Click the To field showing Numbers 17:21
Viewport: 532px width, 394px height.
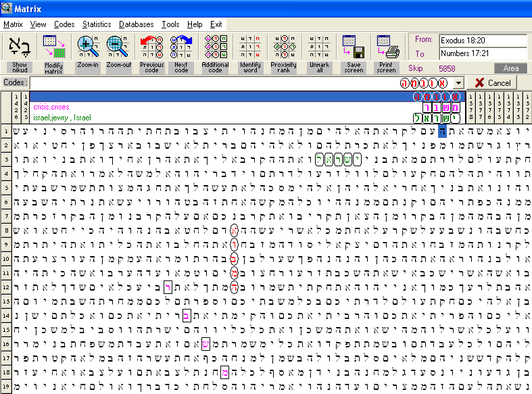pyautogui.click(x=483, y=53)
